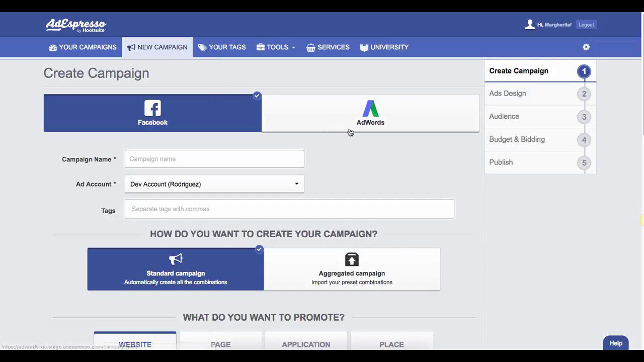Click the Logout button
Image resolution: width=644 pixels, height=362 pixels.
586,25
